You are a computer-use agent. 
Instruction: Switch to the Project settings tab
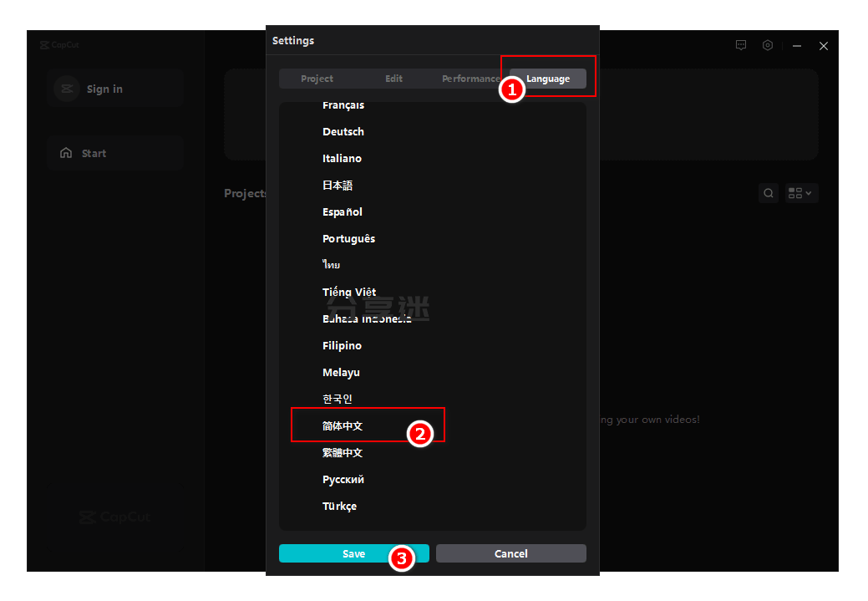pos(317,78)
